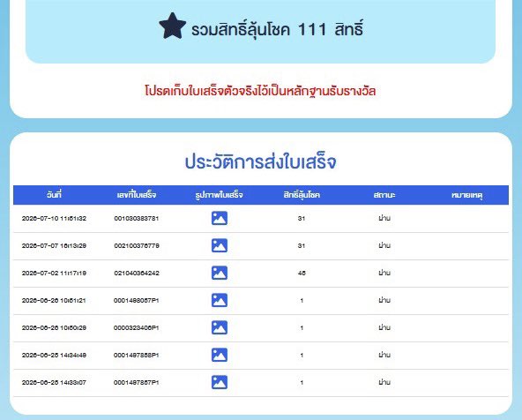Screen dimensions: 522x420
Task: Click the สิทธิ์ลุ้นโชค column header
Action: pos(302,194)
